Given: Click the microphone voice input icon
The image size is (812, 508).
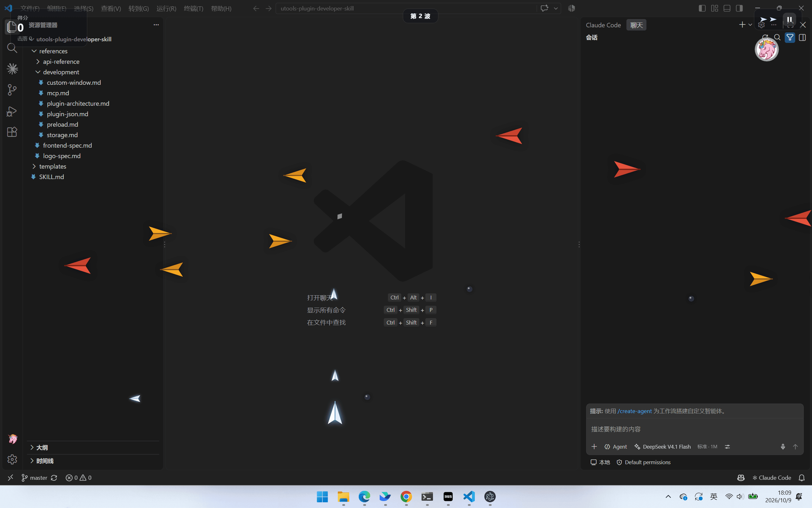Looking at the screenshot, I should [783, 446].
